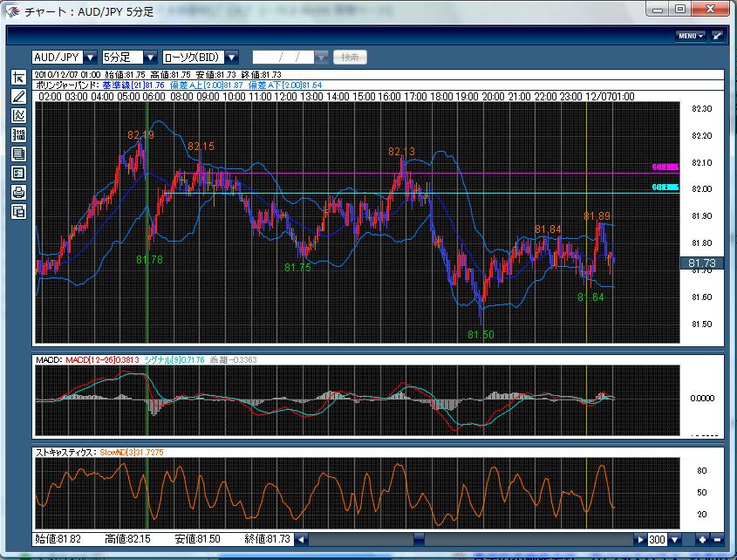737x560 pixels.
Task: Click the ボリンジャーバンド label
Action: coord(67,85)
